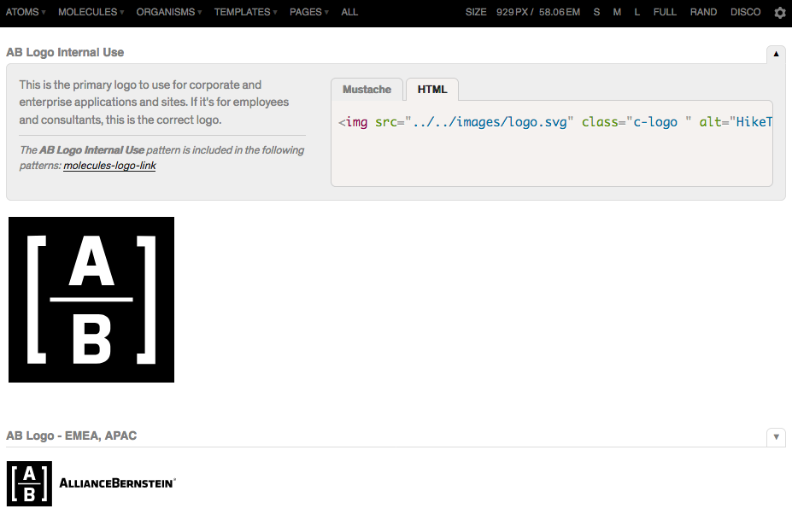Switch to the HTML code tab

pos(432,90)
